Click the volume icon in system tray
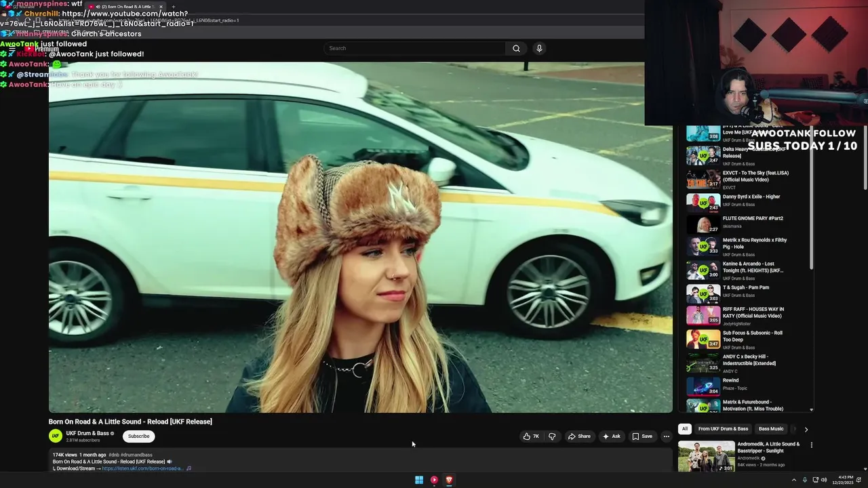 pyautogui.click(x=824, y=480)
